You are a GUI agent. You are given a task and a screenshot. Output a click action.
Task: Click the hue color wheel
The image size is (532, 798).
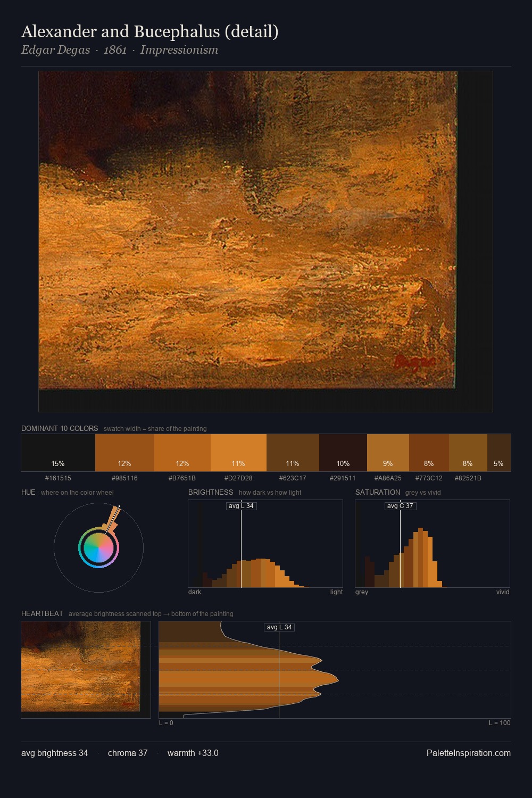pyautogui.click(x=98, y=547)
